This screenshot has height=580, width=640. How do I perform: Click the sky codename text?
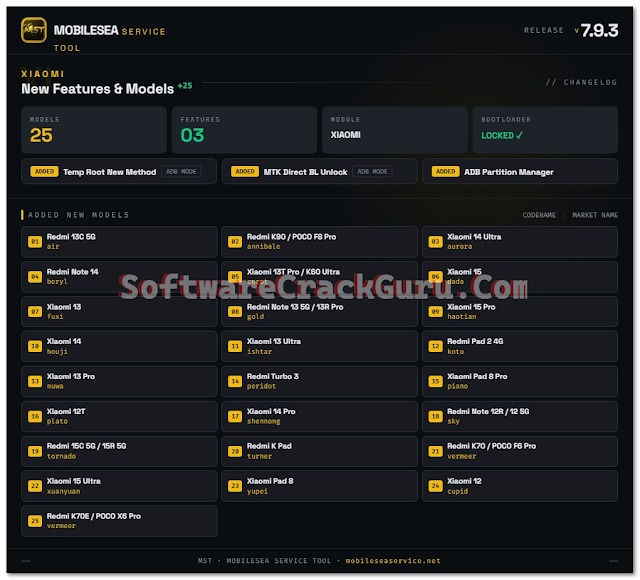[x=453, y=421]
